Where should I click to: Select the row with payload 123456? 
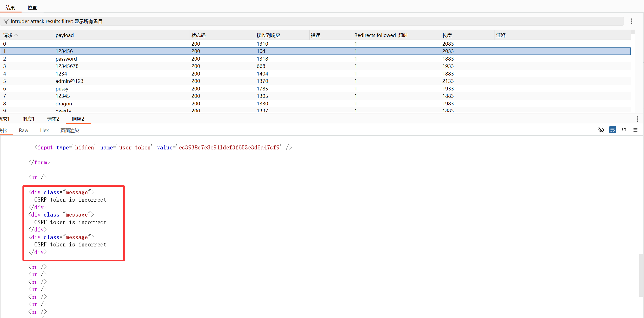[315, 51]
